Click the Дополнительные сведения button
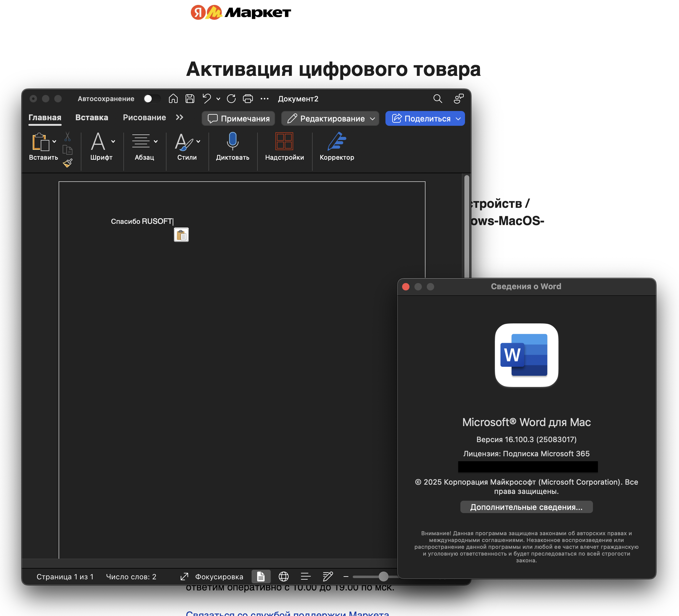This screenshot has width=679, height=616. 526,507
